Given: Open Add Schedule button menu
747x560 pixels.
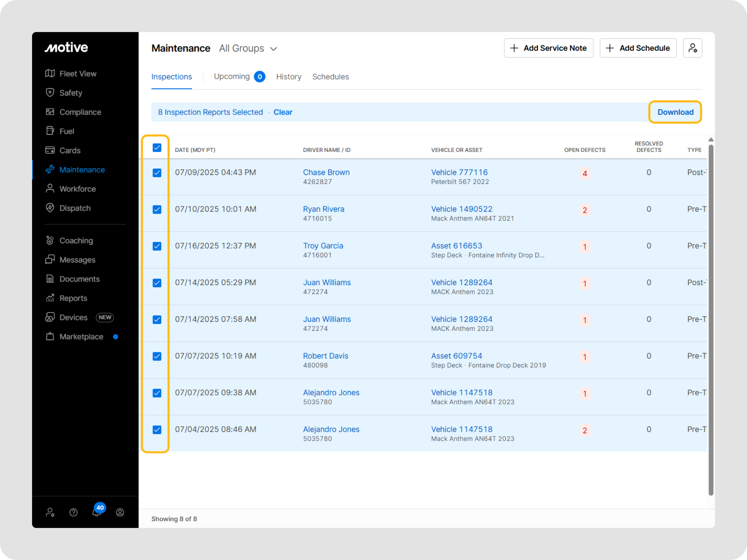Looking at the screenshot, I should (x=638, y=48).
